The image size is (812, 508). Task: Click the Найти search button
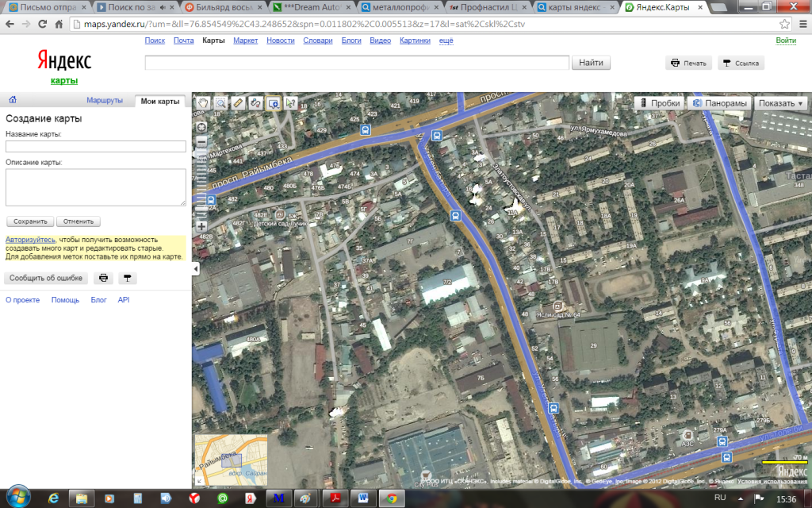pyautogui.click(x=591, y=63)
